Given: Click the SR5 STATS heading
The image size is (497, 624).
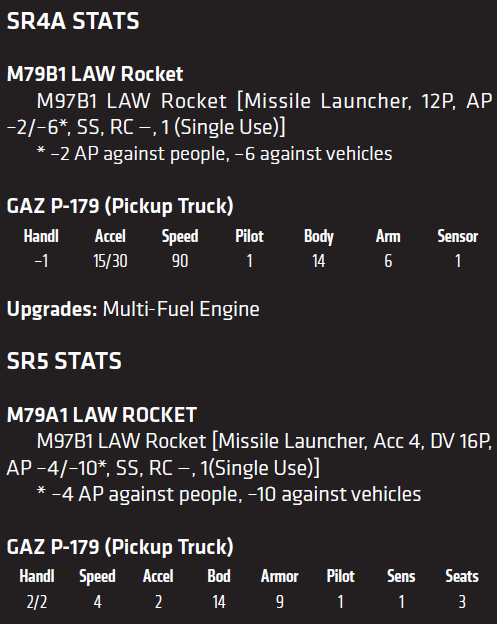Looking at the screenshot, I should (x=64, y=361).
